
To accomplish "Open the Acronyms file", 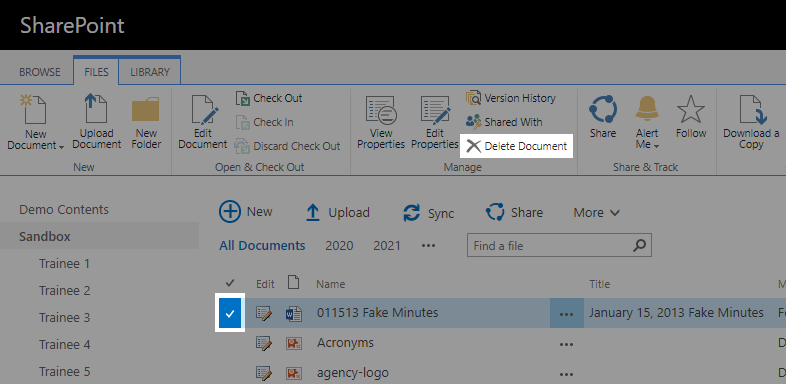I will [x=345, y=343].
